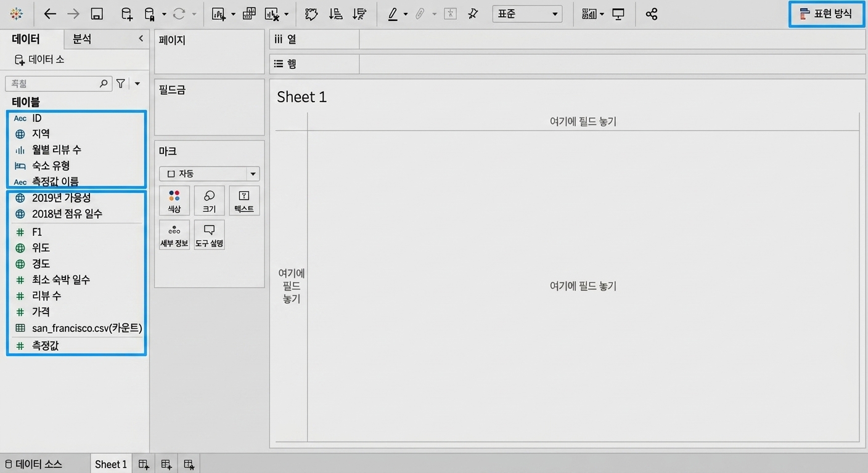Screen dimensions: 868x473
Task: Open pause auto updates dropdown arrow
Action: coord(164,14)
